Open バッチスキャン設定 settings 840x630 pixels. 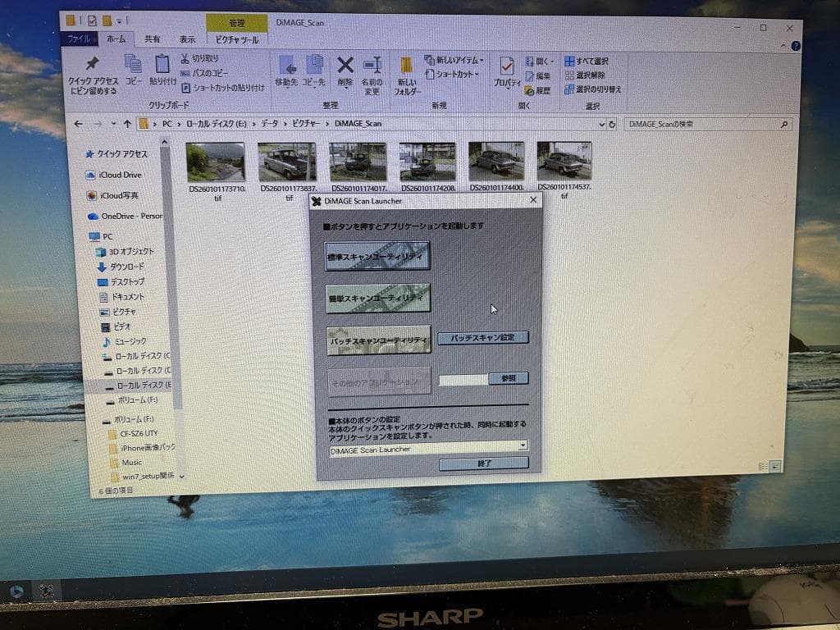(x=482, y=337)
